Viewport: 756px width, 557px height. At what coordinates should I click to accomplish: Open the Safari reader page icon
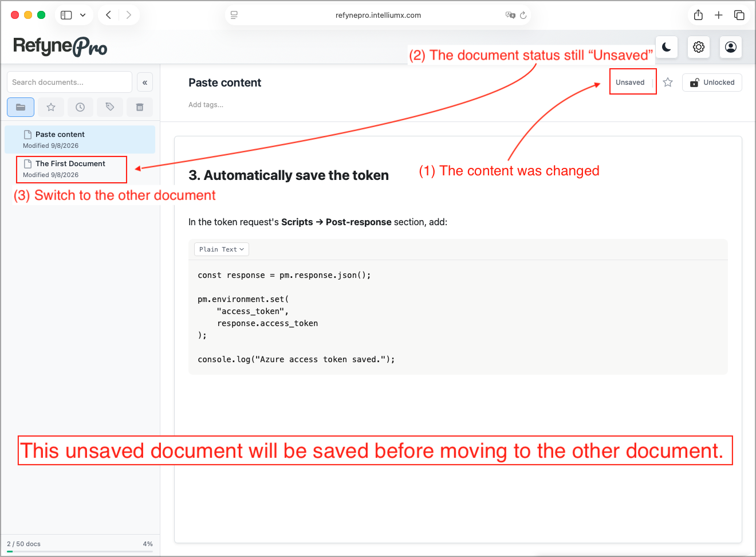(234, 15)
